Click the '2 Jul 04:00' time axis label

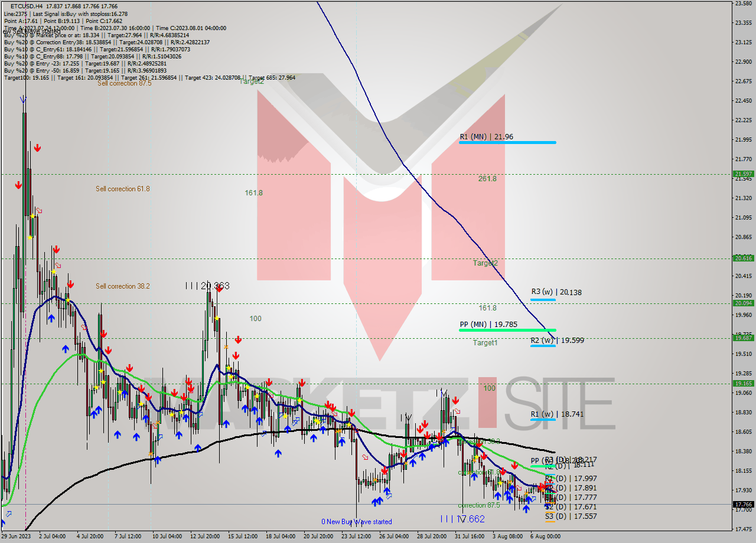point(52,537)
